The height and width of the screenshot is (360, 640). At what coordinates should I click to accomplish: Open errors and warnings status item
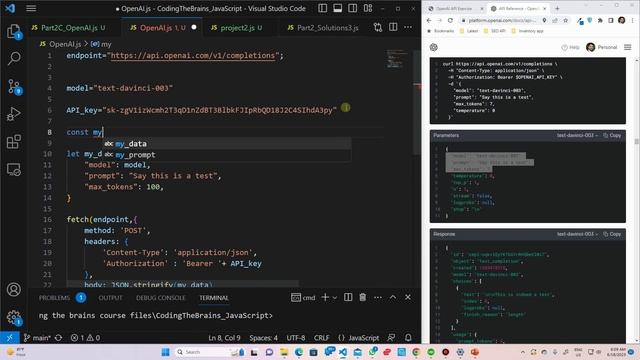(x=85, y=338)
